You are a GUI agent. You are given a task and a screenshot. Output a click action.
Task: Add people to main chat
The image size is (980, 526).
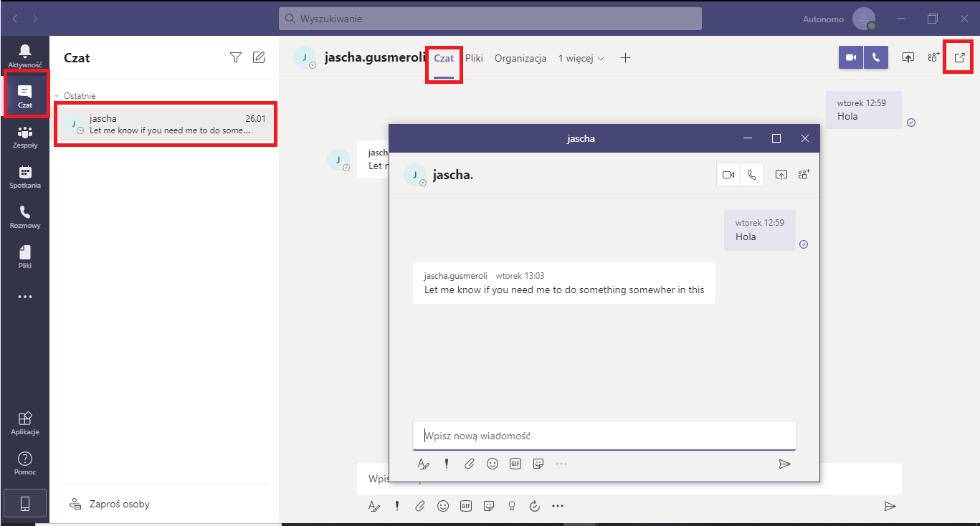(x=933, y=58)
